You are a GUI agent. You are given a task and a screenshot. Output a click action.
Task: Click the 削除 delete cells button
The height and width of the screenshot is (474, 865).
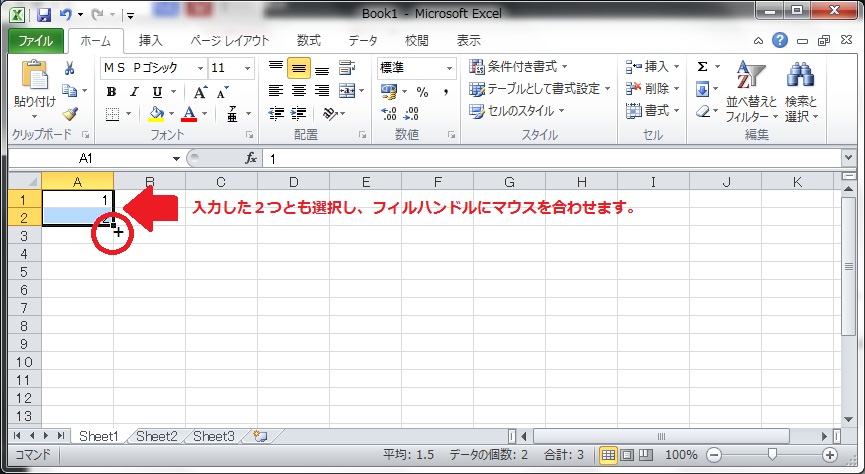point(652,89)
